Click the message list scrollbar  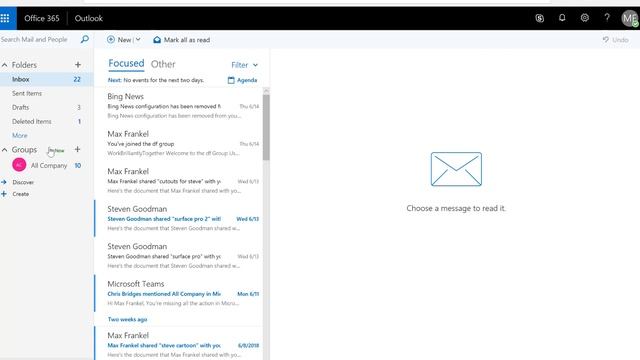[x=266, y=127]
